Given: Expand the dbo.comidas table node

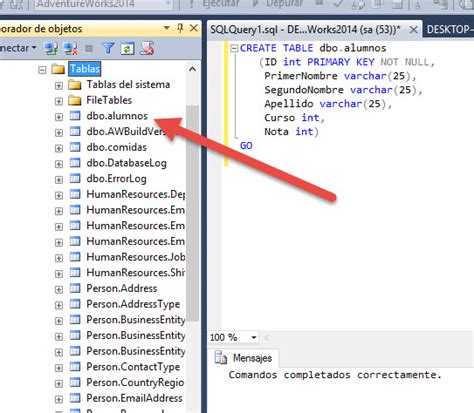Looking at the screenshot, I should click(59, 148).
